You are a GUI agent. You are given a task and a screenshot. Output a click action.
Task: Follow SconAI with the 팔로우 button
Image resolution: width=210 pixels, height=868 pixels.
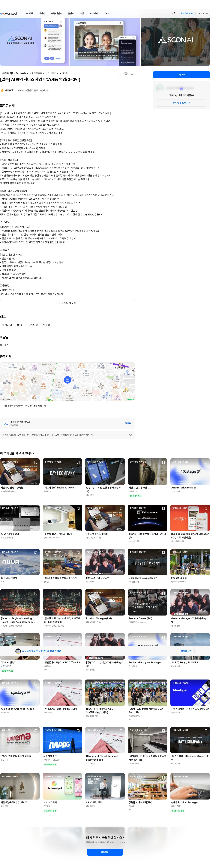click(x=128, y=423)
